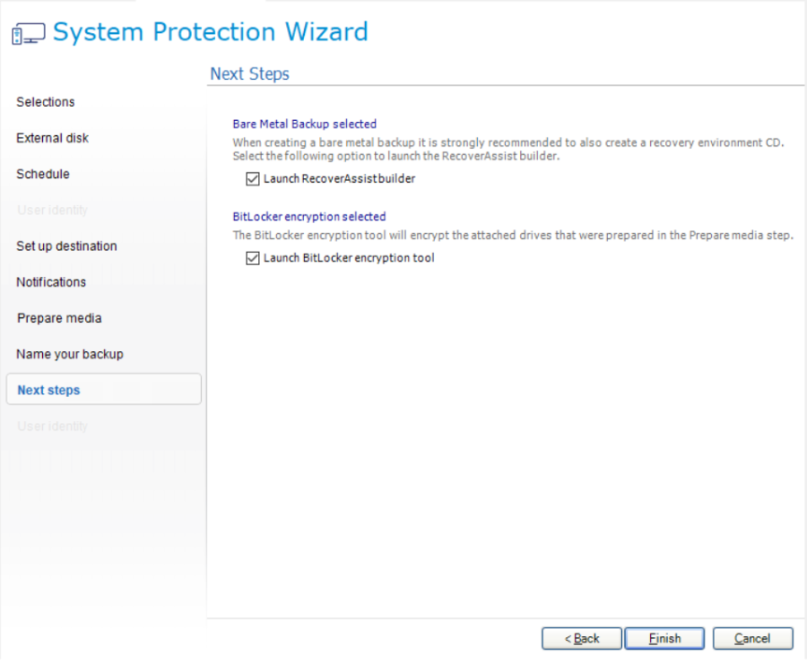The image size is (807, 672).
Task: Go to the Selections step
Action: (x=46, y=102)
